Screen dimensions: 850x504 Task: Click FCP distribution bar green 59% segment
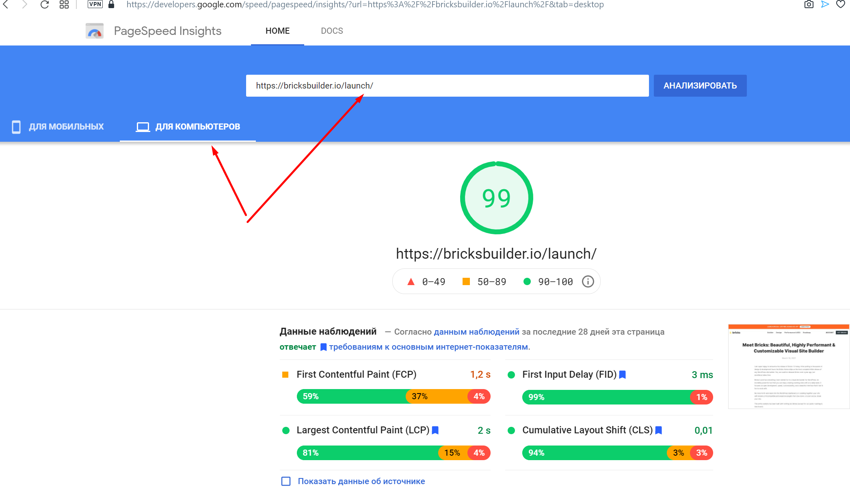[x=351, y=396]
